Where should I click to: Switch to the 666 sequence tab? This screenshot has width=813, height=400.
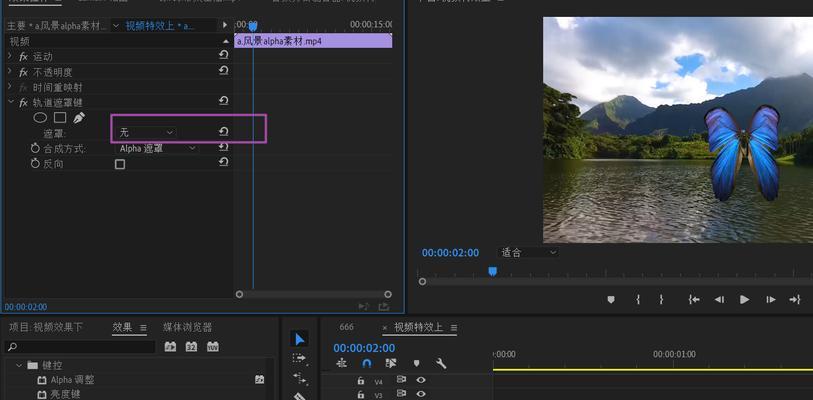tap(346, 327)
